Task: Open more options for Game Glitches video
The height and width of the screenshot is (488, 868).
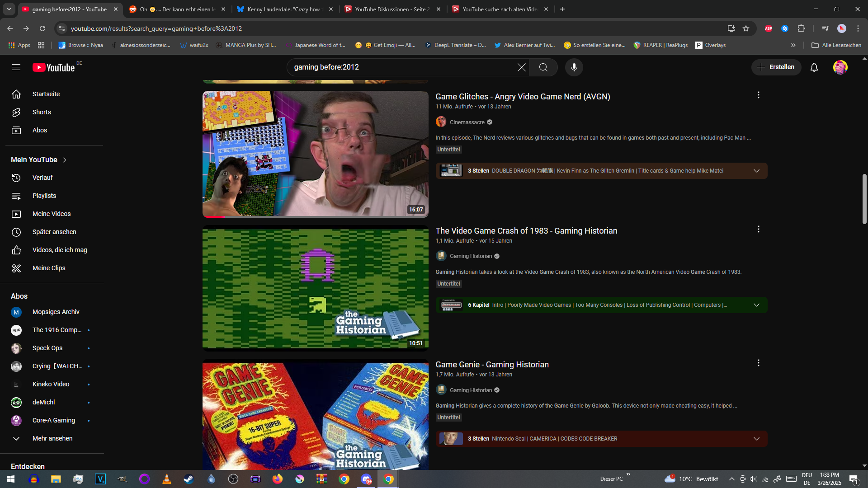Action: [758, 95]
